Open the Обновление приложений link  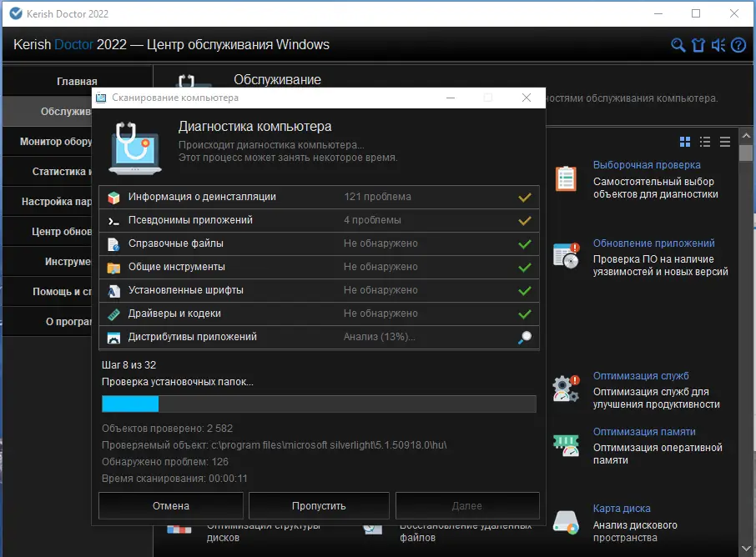pyautogui.click(x=654, y=243)
